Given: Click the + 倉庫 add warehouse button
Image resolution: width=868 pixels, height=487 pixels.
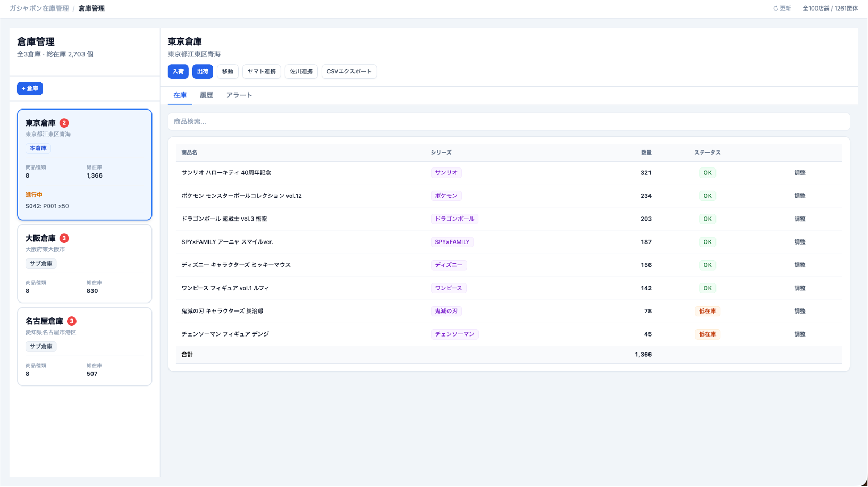Looking at the screenshot, I should [30, 89].
